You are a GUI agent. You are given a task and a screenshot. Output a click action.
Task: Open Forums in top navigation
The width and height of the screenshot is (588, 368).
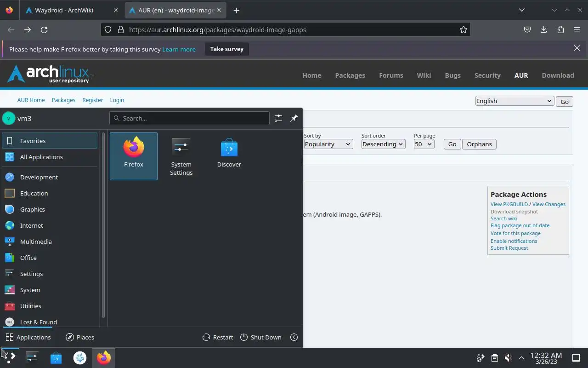[391, 75]
